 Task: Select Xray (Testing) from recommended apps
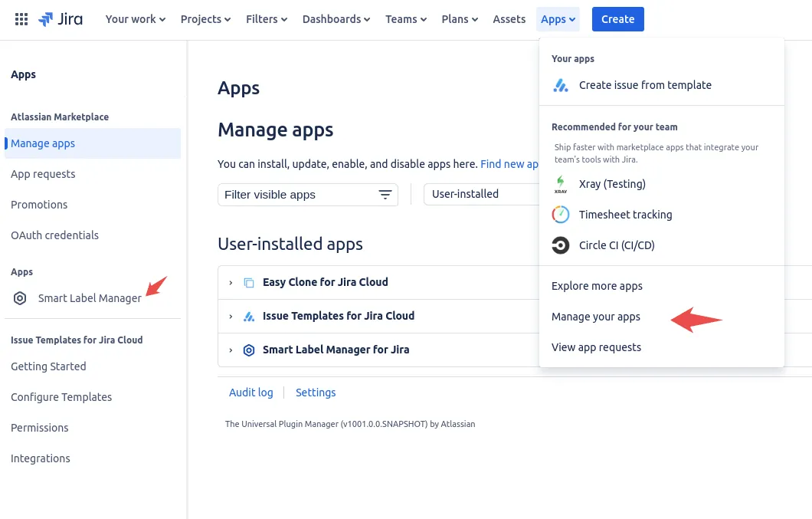(x=661, y=184)
